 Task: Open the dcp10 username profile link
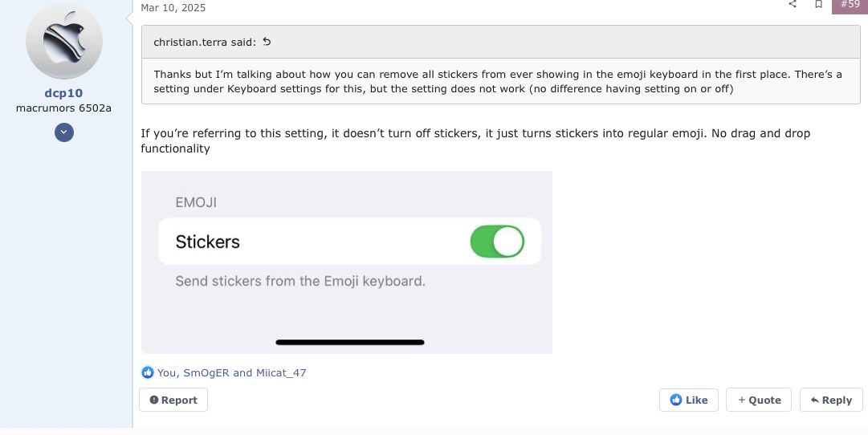click(64, 93)
